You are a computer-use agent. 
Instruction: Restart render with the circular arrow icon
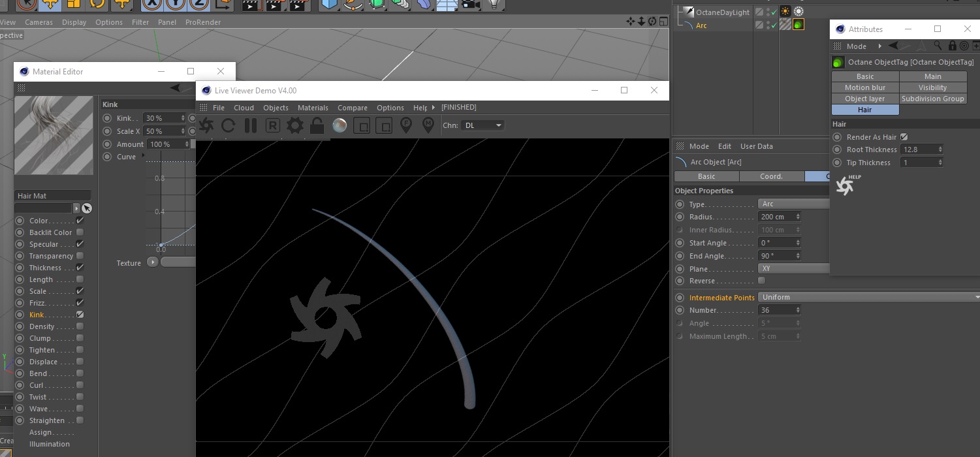[x=228, y=125]
